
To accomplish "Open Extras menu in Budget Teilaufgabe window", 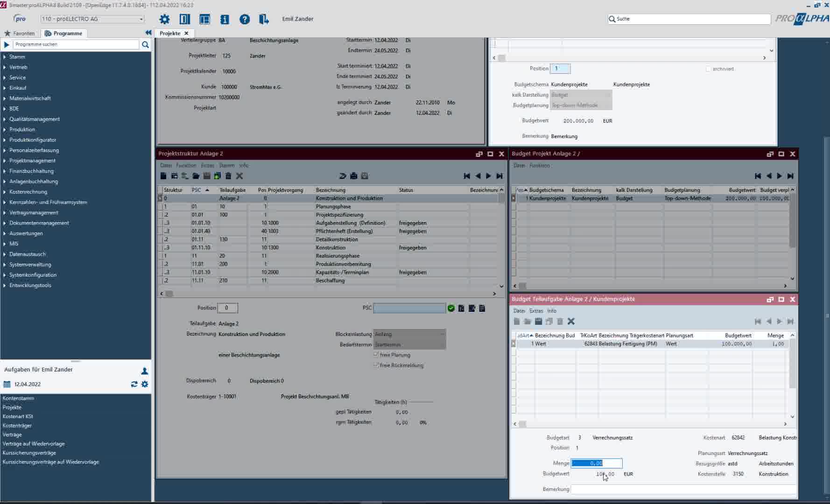I will tap(536, 311).
